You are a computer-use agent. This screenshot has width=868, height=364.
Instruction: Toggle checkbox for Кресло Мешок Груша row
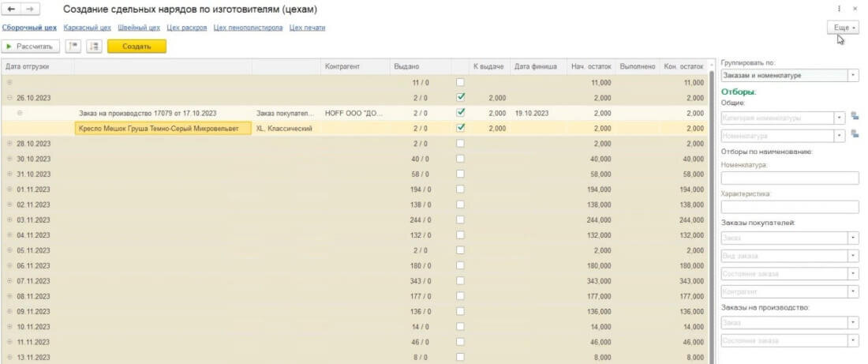pyautogui.click(x=461, y=128)
